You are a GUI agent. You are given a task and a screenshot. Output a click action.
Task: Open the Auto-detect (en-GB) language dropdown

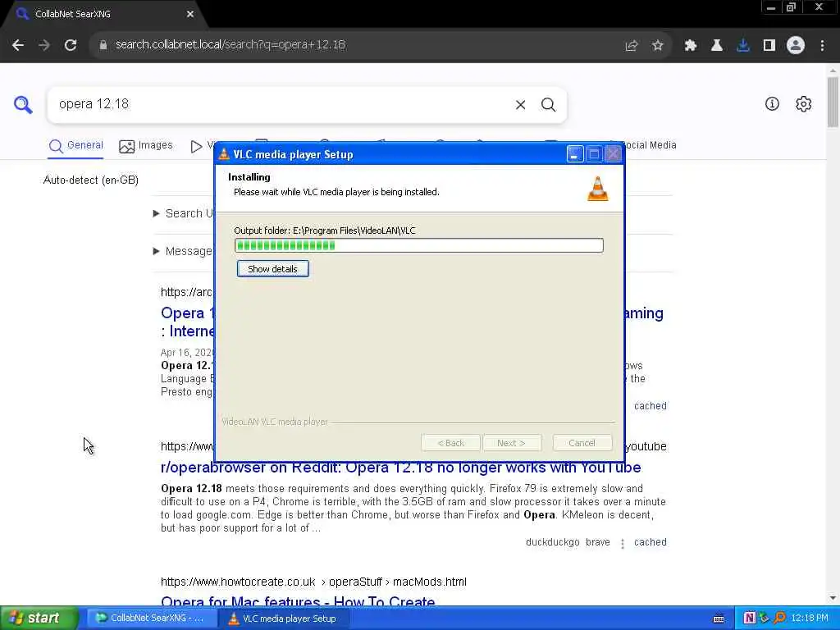click(x=91, y=180)
